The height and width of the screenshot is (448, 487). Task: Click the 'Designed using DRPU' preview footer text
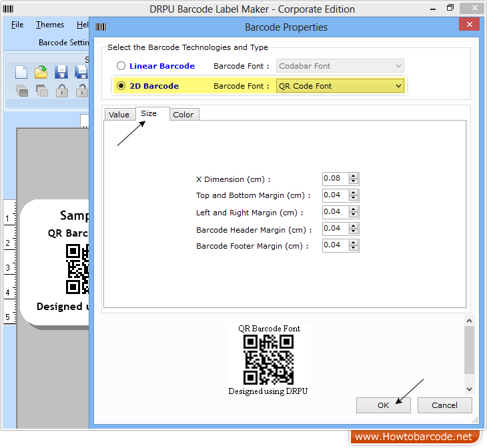point(268,391)
